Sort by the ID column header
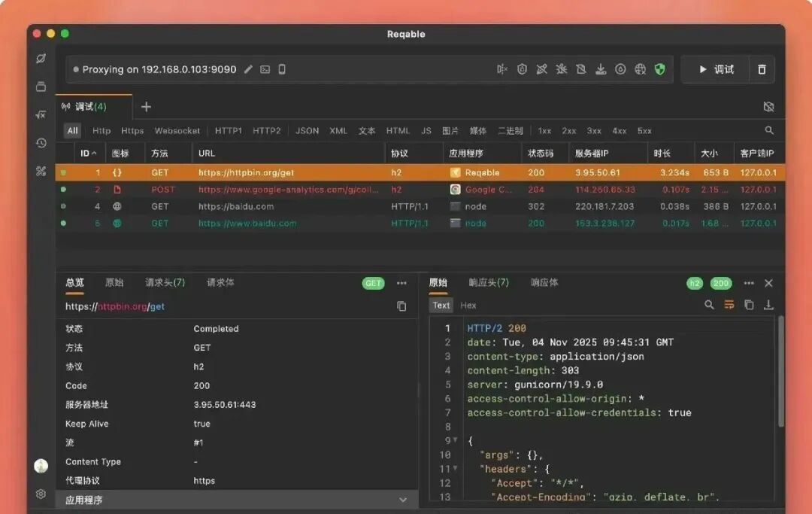The width and height of the screenshot is (812, 514). [88, 154]
